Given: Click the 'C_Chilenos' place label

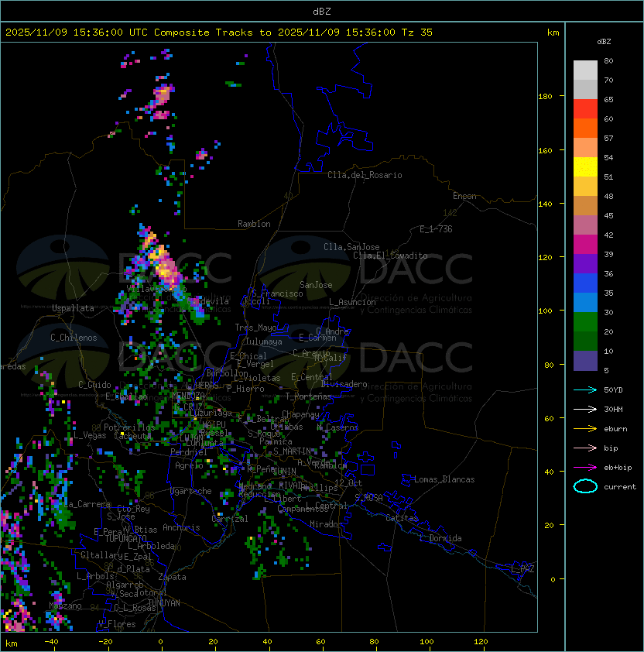Looking at the screenshot, I should pyautogui.click(x=74, y=338).
